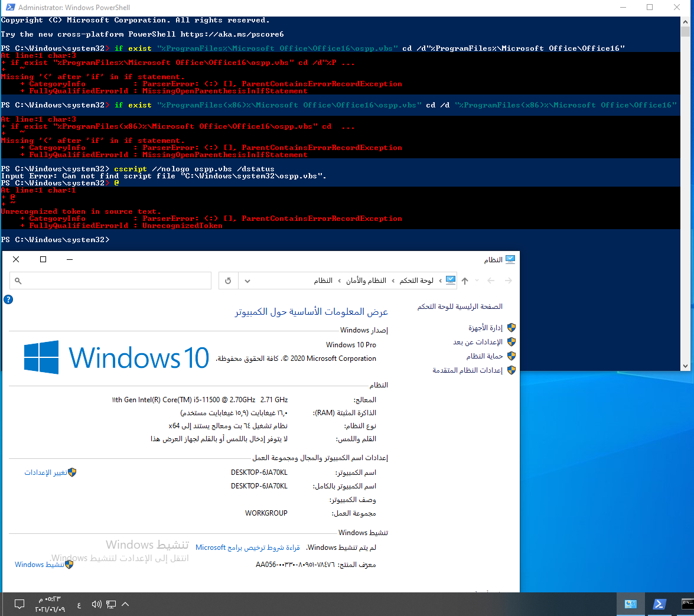Click the last empty PowerShell prompt line
Screen dimensions: 694x616
(x=56, y=239)
